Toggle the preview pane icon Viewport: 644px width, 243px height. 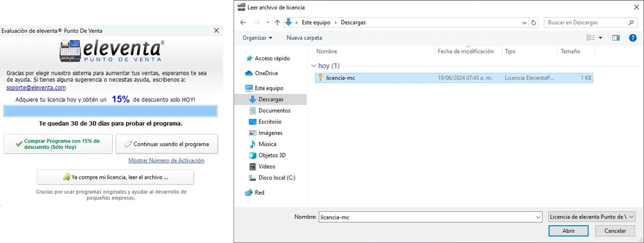(x=616, y=38)
